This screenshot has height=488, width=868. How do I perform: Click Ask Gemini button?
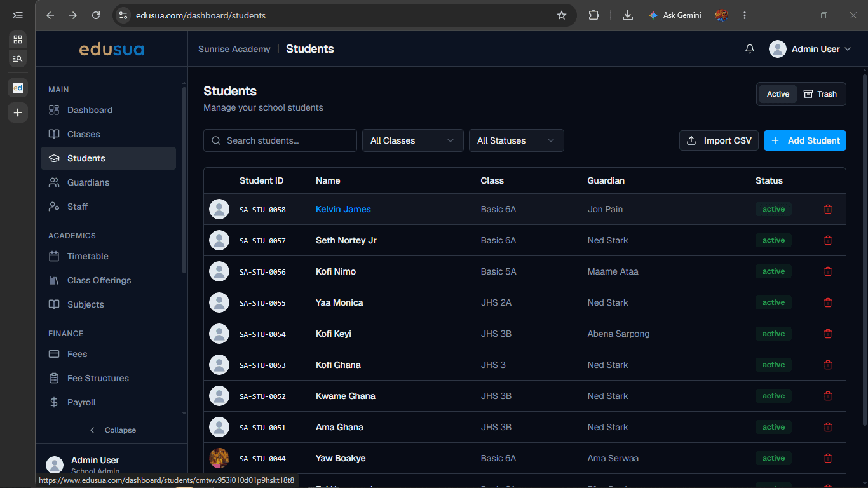[674, 15]
